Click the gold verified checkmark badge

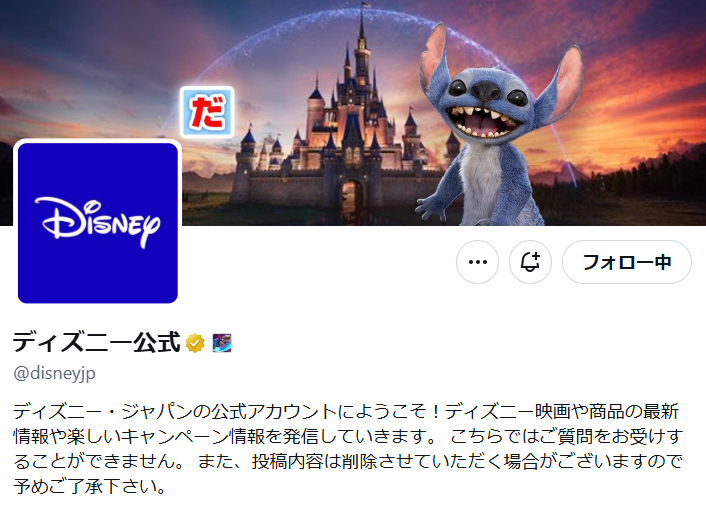(195, 343)
